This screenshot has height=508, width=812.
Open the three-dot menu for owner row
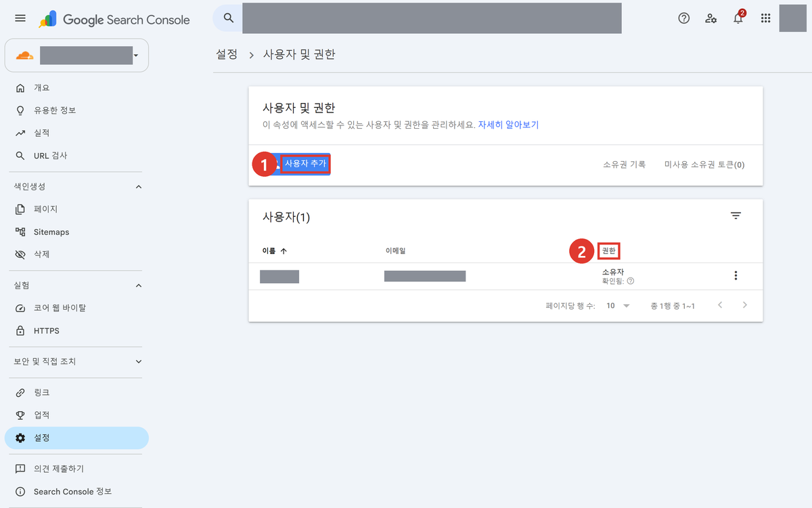click(x=736, y=276)
